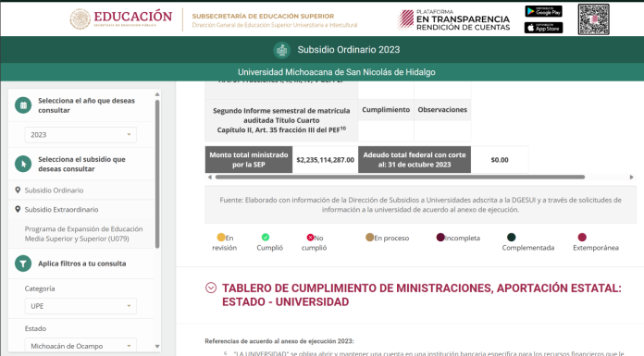Click the table's left scroll arrow
The height and width of the screenshot is (356, 644).
pos(210,177)
